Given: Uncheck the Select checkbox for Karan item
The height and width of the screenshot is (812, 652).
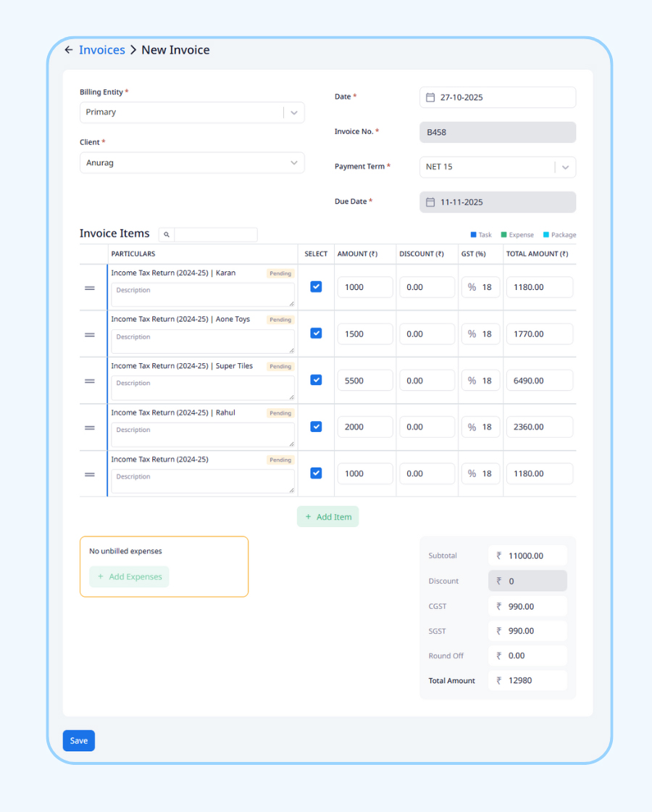Looking at the screenshot, I should click(x=316, y=286).
